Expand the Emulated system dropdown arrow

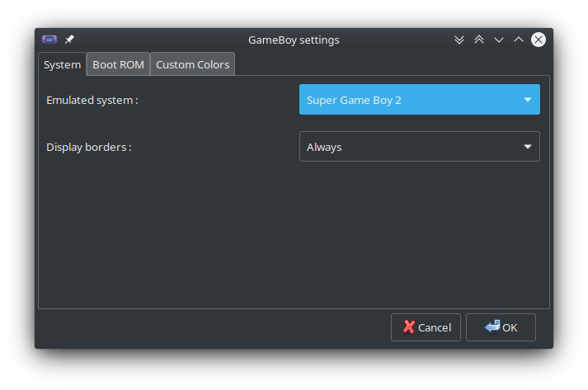tap(528, 100)
